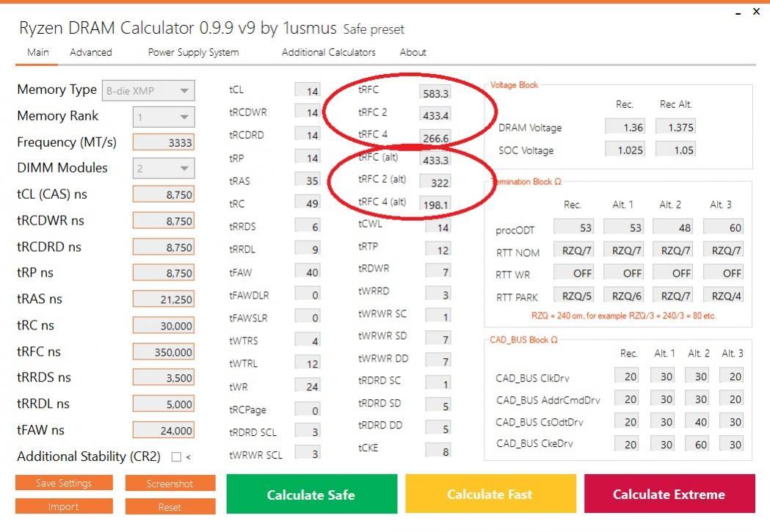Screen dimensions: 770x532
Task: Click the tRRDL ns input field
Action: [x=164, y=404]
